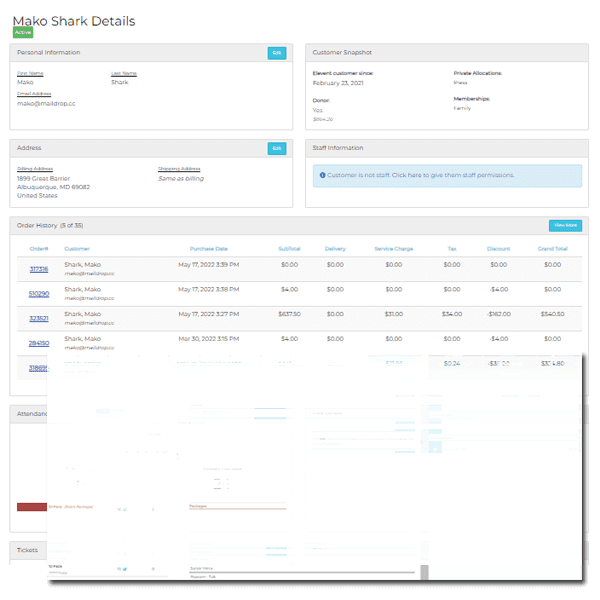
Task: Edit the Address section
Action: click(x=277, y=148)
